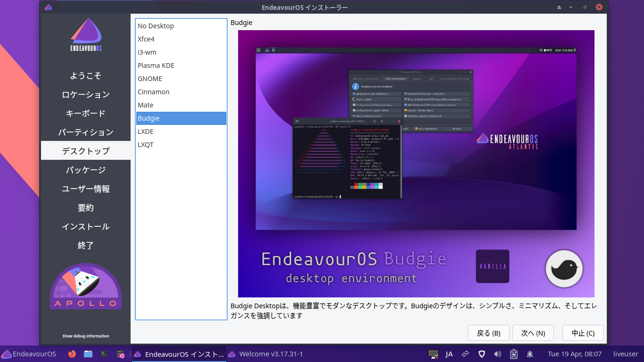The width and height of the screenshot is (644, 362).
Task: Select Mate desktop entry
Action: tap(181, 105)
